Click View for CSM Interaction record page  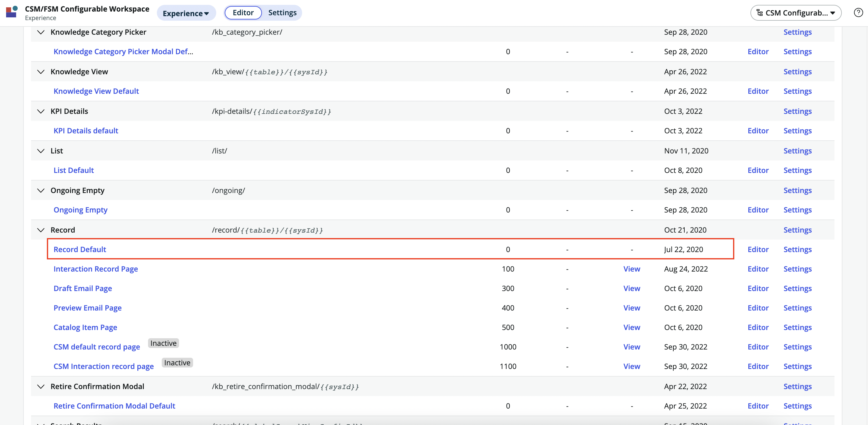(631, 367)
